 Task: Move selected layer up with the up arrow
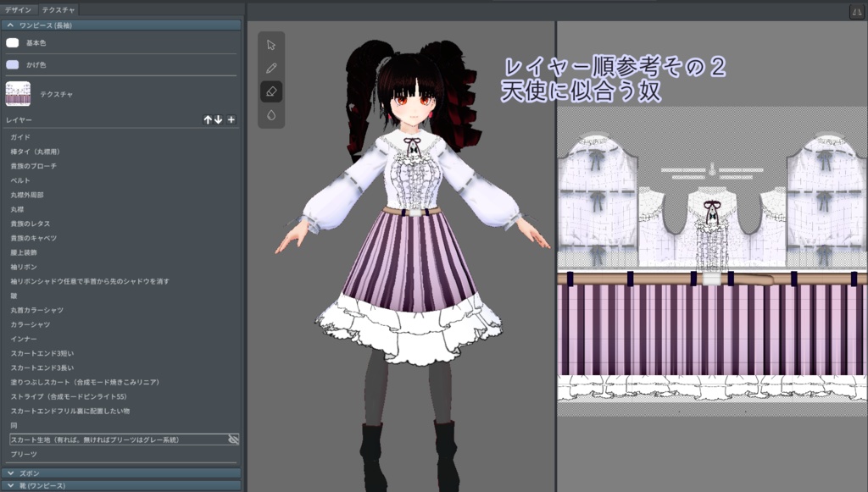point(208,119)
